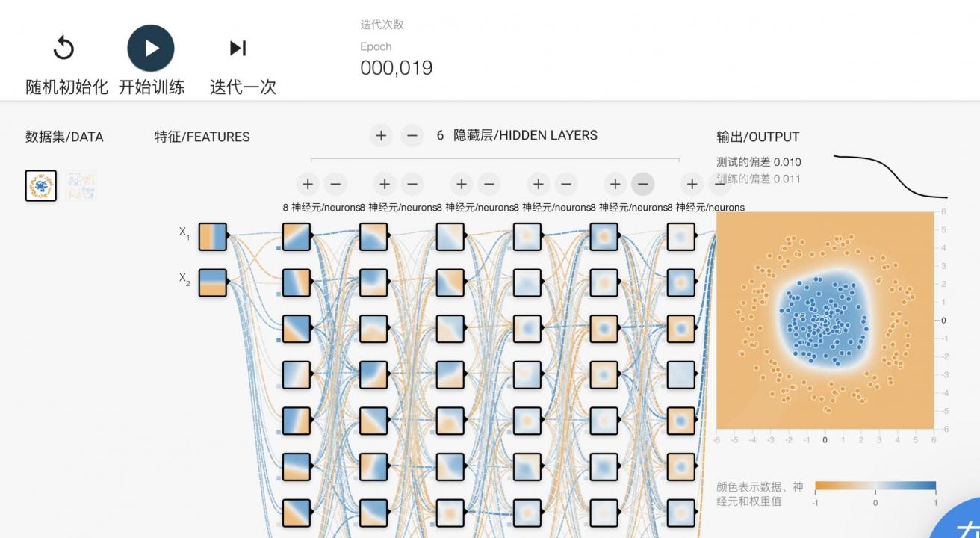Viewport: 980px width, 538px height.
Task: Click the reset icon above 随机初始化
Action: click(x=63, y=49)
